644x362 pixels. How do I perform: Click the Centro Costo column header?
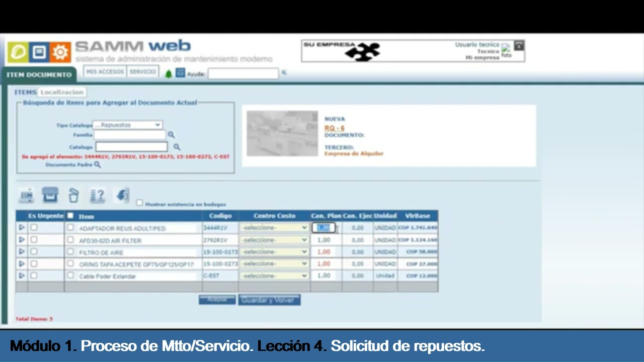point(274,216)
